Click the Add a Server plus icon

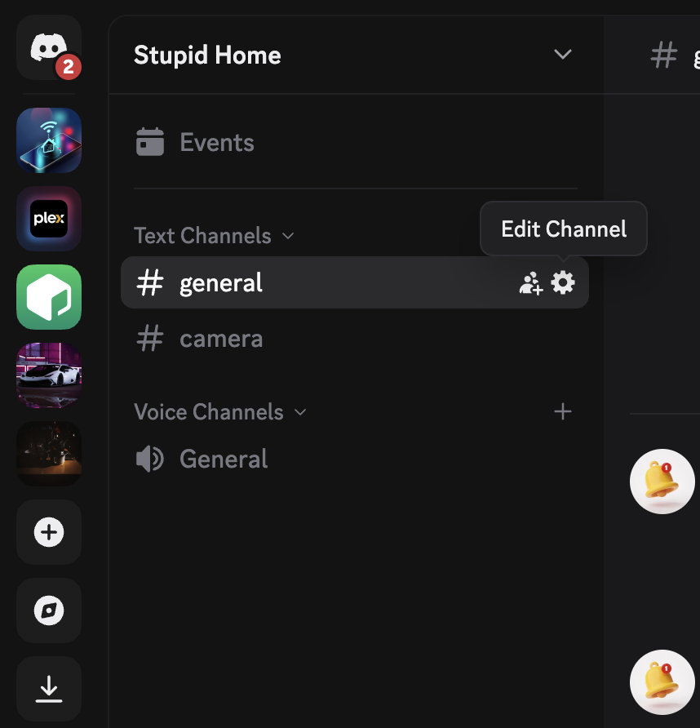tap(49, 532)
